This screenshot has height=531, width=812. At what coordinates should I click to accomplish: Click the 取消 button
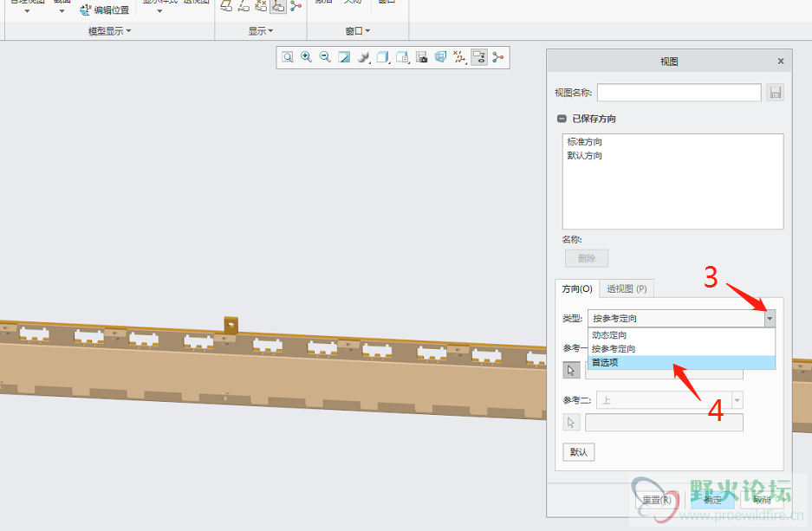[762, 500]
